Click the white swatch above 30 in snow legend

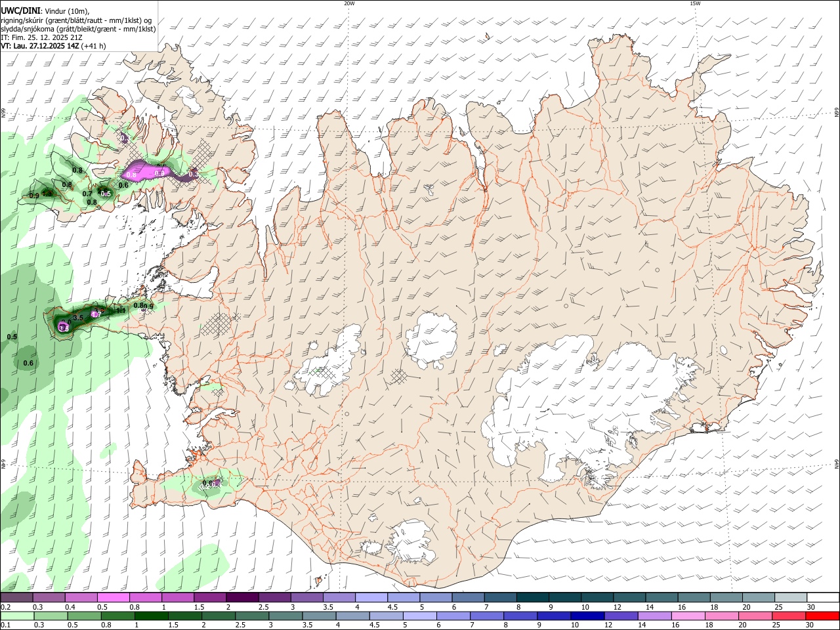click(x=823, y=598)
